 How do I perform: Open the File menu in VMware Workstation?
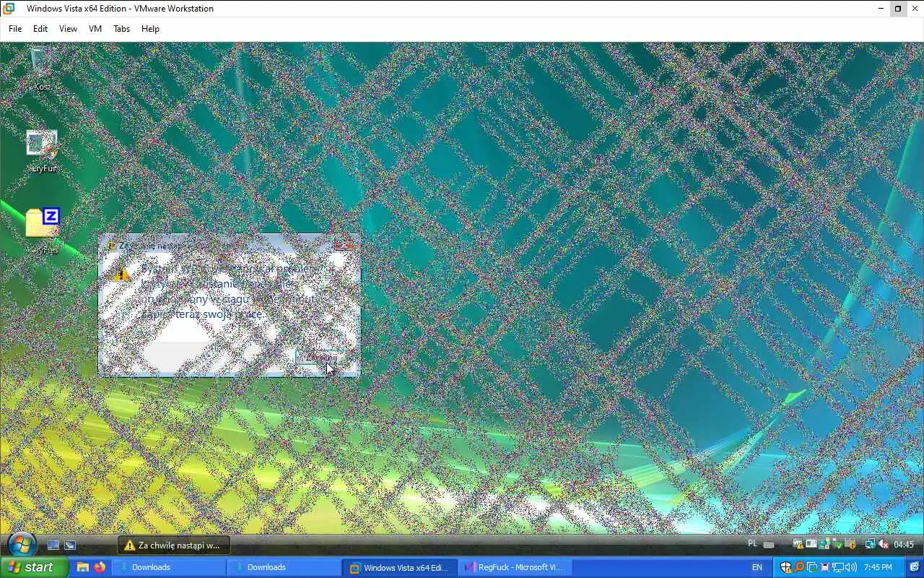tap(15, 29)
